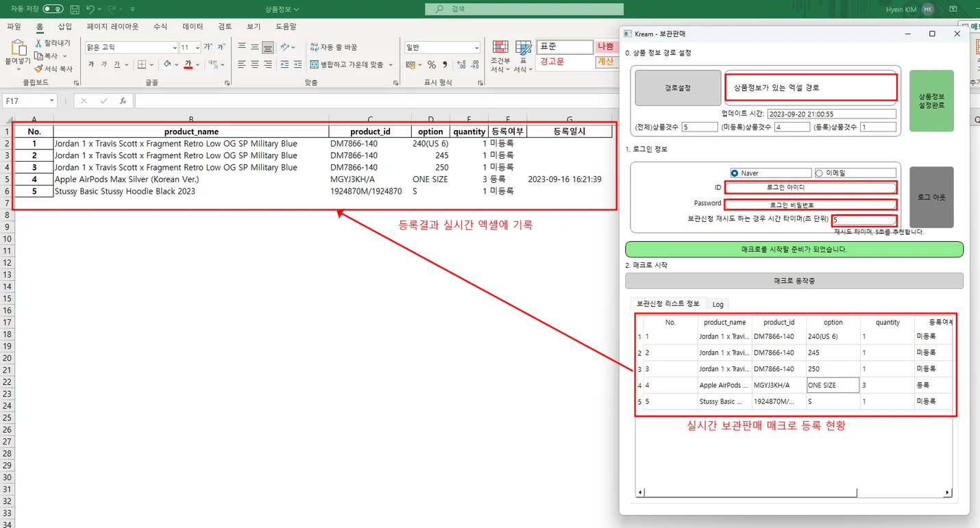Click the 로그인 아이디 ID input field
This screenshot has height=528, width=980.
tap(811, 188)
